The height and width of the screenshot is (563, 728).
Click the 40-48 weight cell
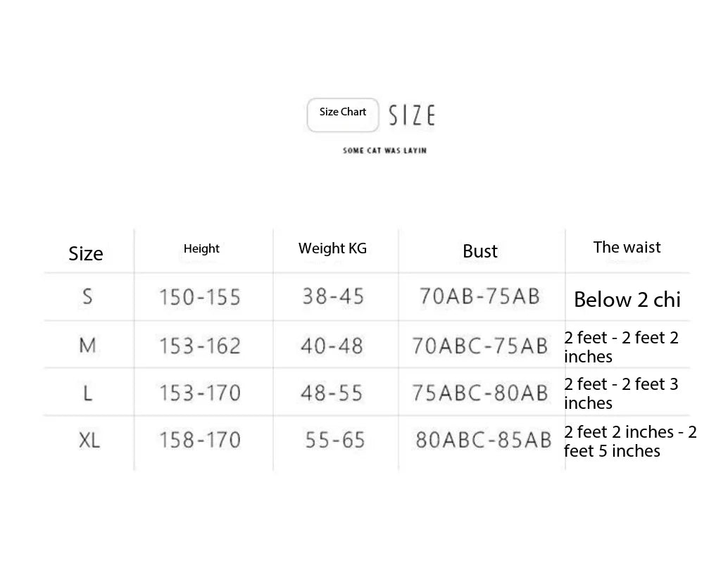332,346
